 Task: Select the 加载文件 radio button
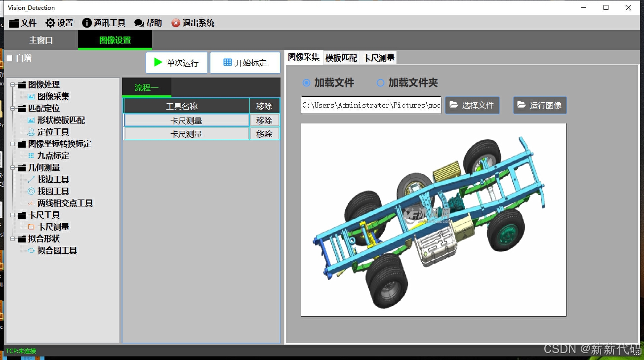[x=306, y=82]
